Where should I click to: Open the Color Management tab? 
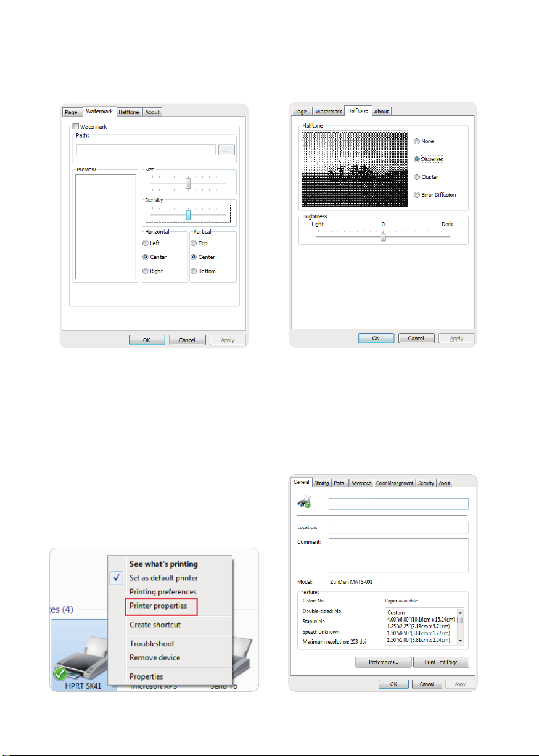click(394, 483)
